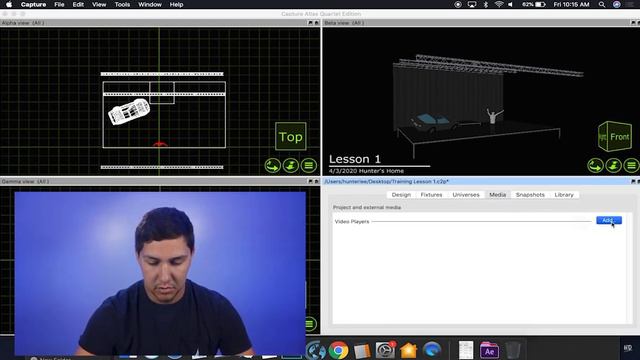
Task: Click the pin icon on Gamma view header
Action: [x=310, y=181]
